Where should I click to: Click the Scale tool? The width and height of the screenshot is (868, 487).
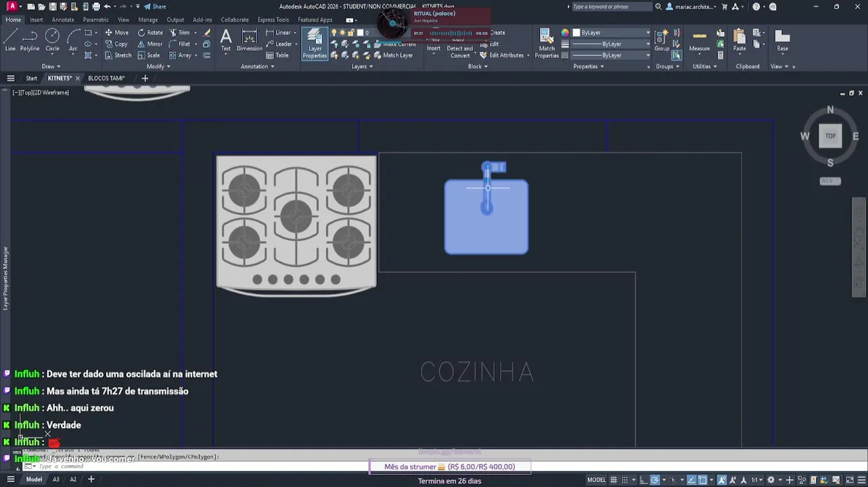click(149, 55)
